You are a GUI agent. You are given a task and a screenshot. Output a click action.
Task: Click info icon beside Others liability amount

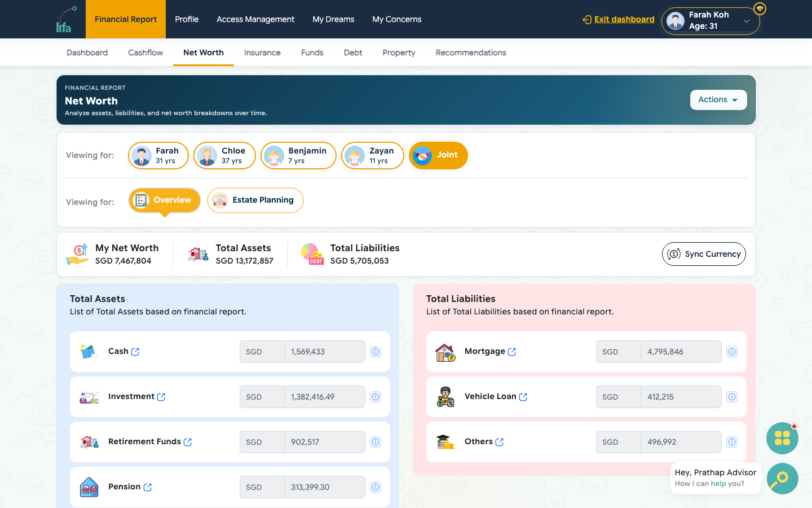pos(732,442)
